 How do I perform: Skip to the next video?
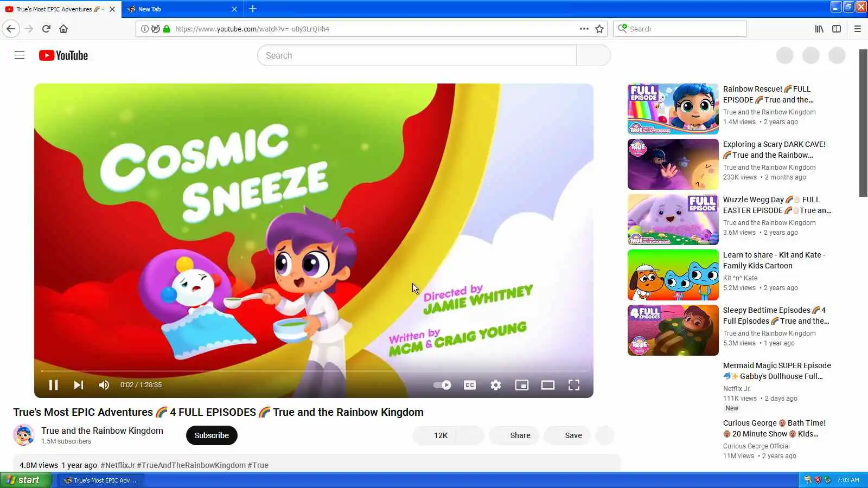click(x=79, y=385)
